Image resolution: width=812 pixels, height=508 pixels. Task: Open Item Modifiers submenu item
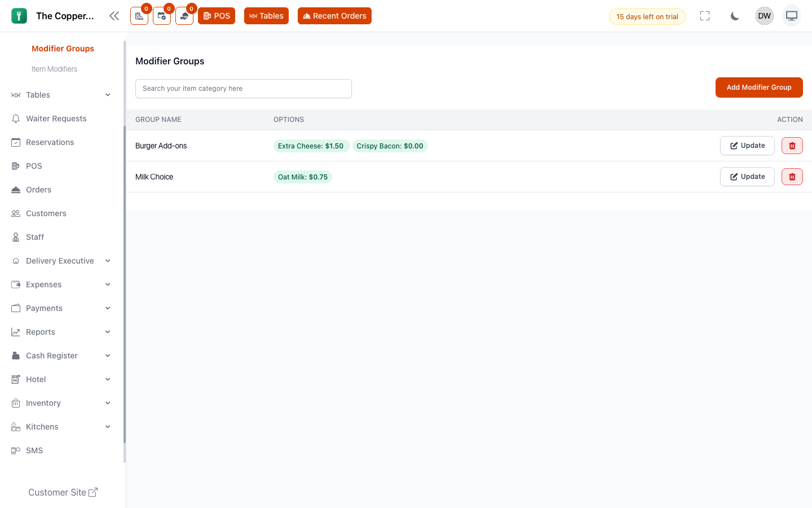point(54,69)
